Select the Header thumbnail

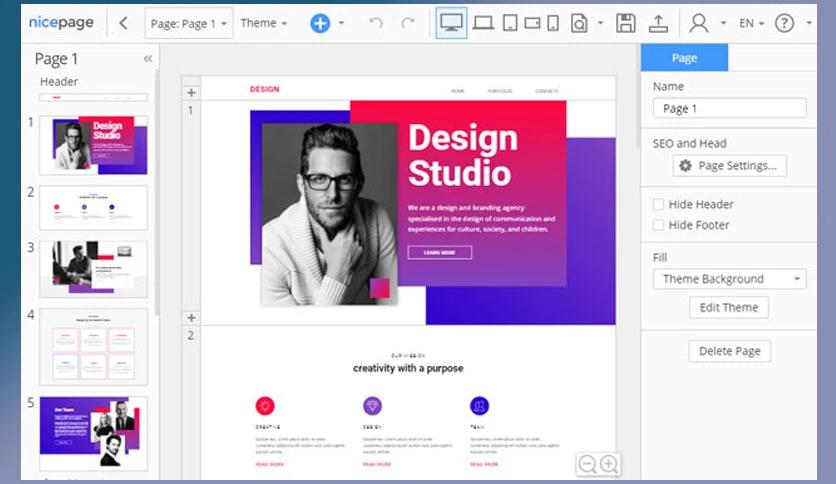tap(93, 98)
